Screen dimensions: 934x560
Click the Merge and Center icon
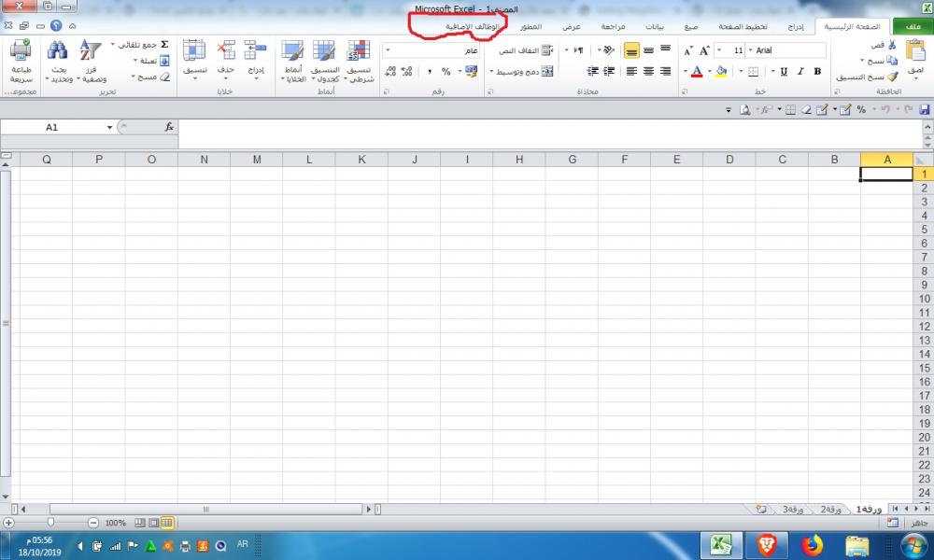pyautogui.click(x=547, y=71)
